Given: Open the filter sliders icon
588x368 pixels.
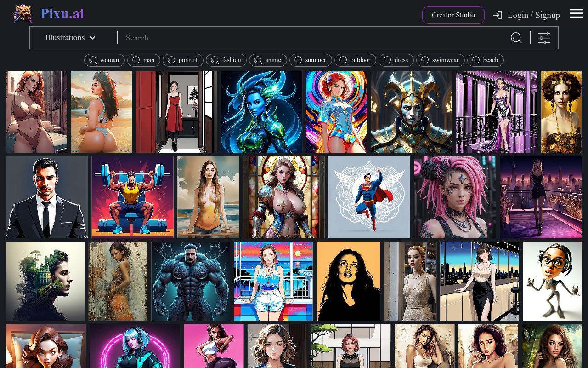Looking at the screenshot, I should coord(544,38).
